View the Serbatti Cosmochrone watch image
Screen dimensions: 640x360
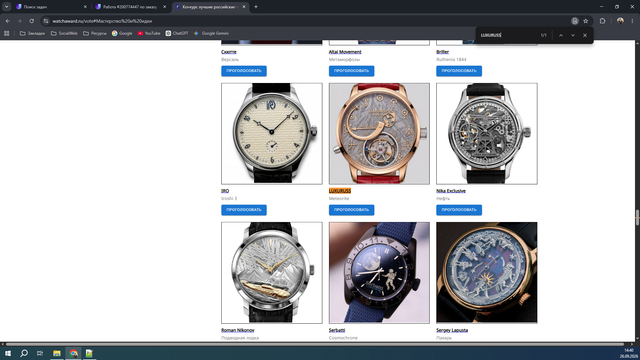click(379, 273)
